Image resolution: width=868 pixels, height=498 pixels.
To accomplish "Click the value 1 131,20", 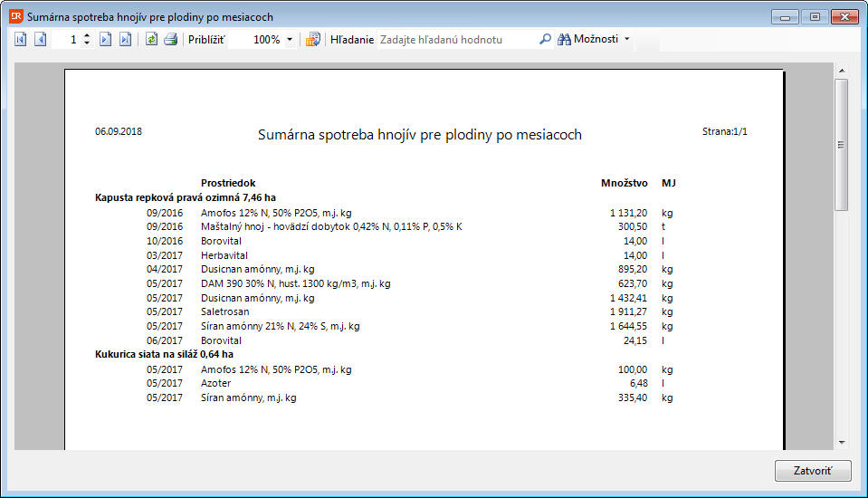I will (x=628, y=214).
